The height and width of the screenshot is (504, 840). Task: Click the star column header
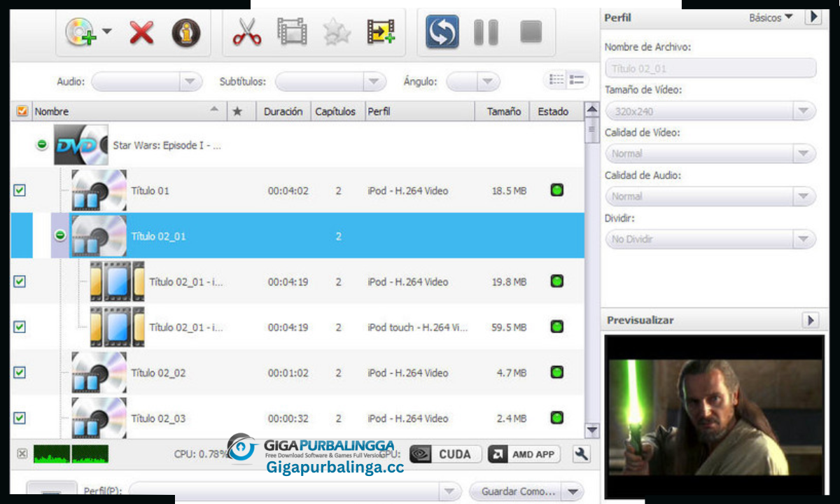click(x=238, y=111)
